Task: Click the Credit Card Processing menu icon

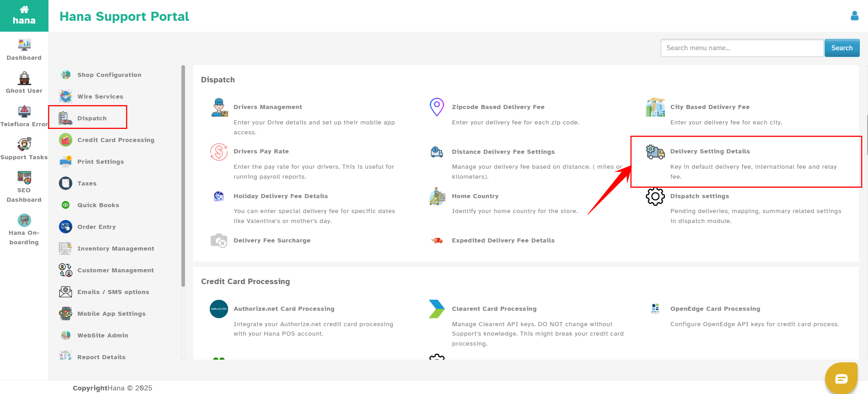Action: (x=66, y=140)
